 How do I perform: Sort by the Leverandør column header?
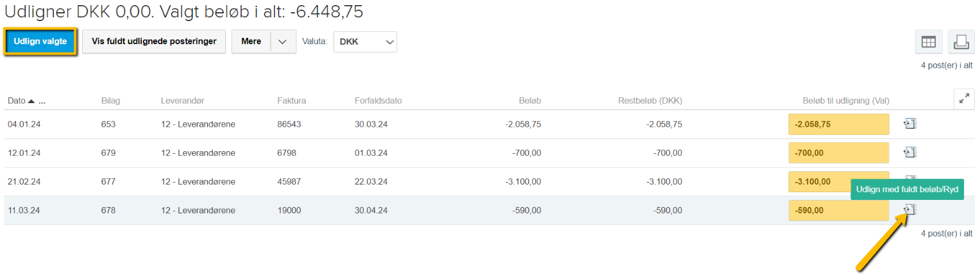[x=182, y=101]
